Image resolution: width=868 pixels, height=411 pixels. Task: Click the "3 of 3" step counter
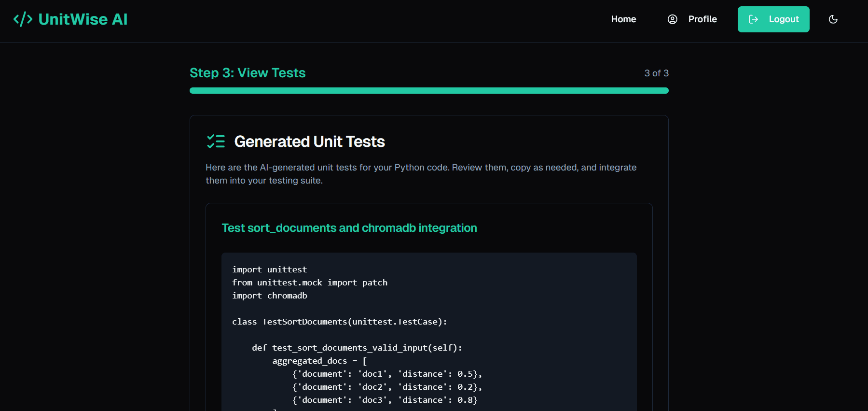[656, 73]
